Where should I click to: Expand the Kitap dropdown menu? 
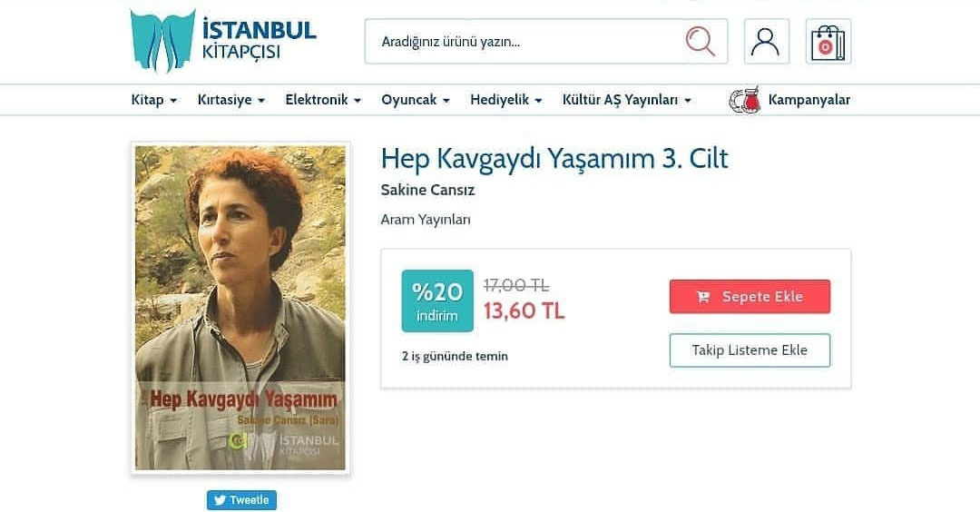click(x=153, y=100)
